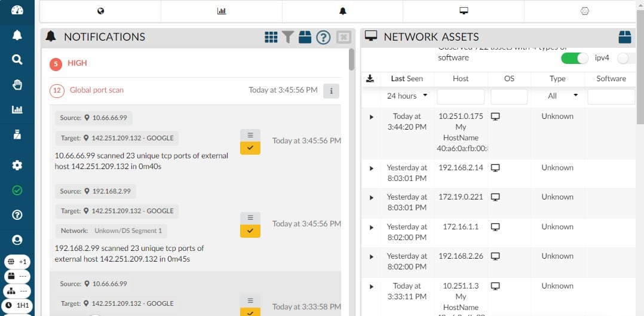
Task: Expand the 10.251.0.175 asset row
Action: pyautogui.click(x=372, y=117)
